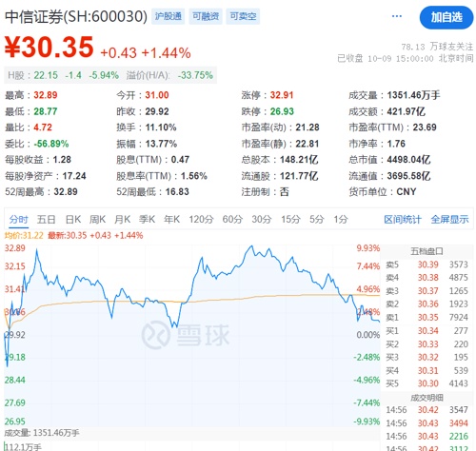Switch to the 五日 chart tab
This screenshot has width=476, height=451.
(x=47, y=219)
